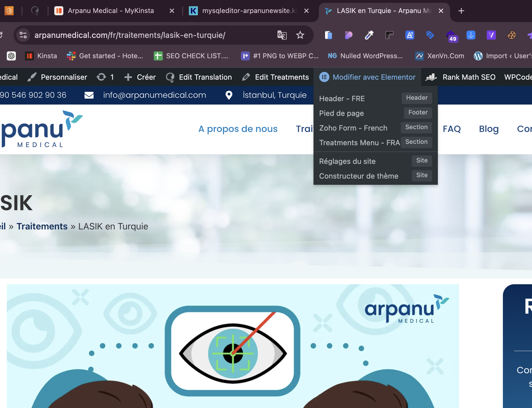
Task: Click the phone number in top bar
Action: [33, 95]
